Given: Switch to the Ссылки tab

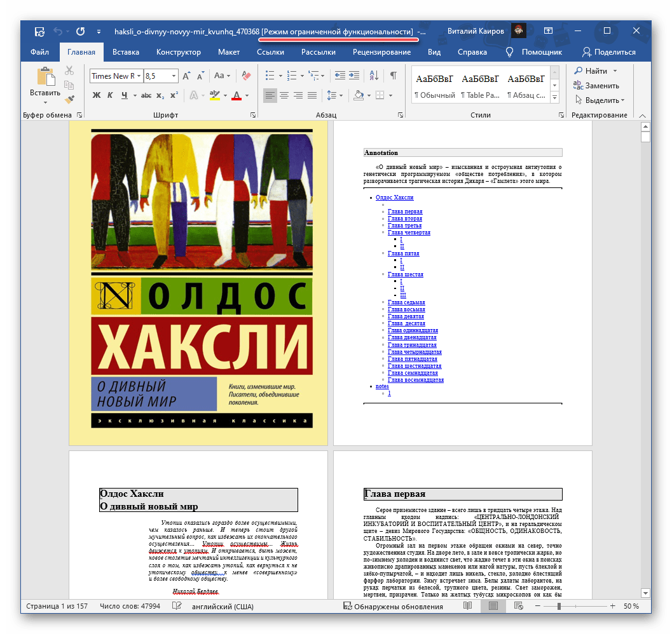Looking at the screenshot, I should point(270,52).
